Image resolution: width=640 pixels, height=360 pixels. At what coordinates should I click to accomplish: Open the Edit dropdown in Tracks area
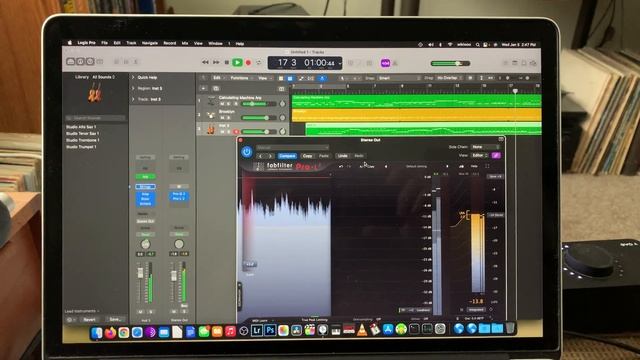(x=218, y=78)
